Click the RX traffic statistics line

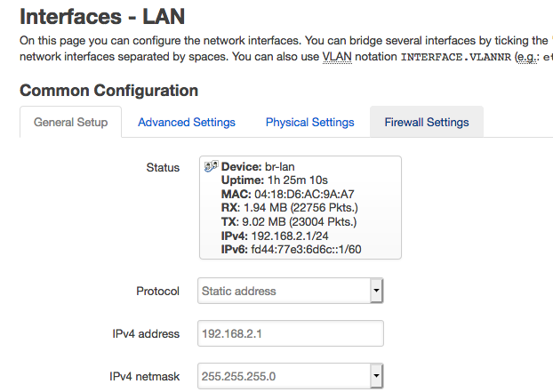[290, 208]
